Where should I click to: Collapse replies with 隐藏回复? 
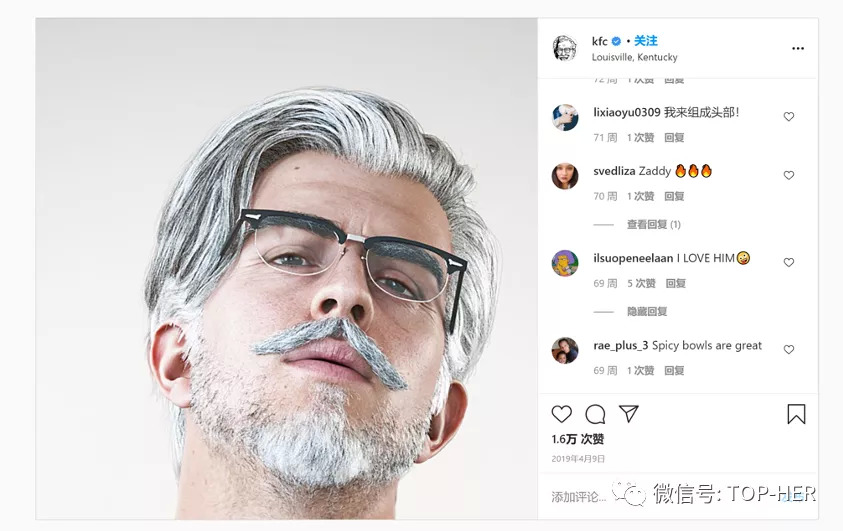[x=647, y=312]
